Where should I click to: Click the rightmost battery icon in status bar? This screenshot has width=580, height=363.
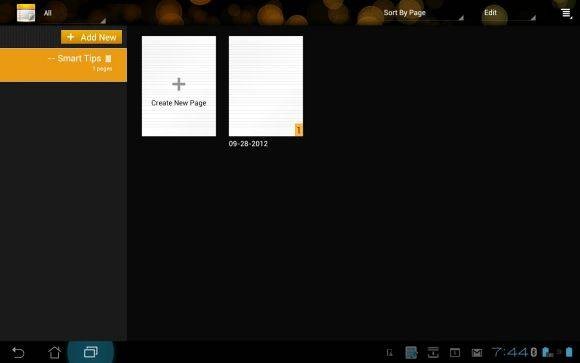pos(569,352)
